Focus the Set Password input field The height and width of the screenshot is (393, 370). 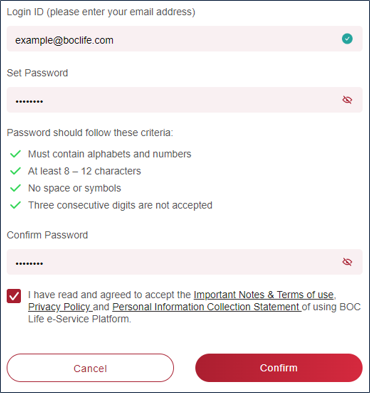184,100
